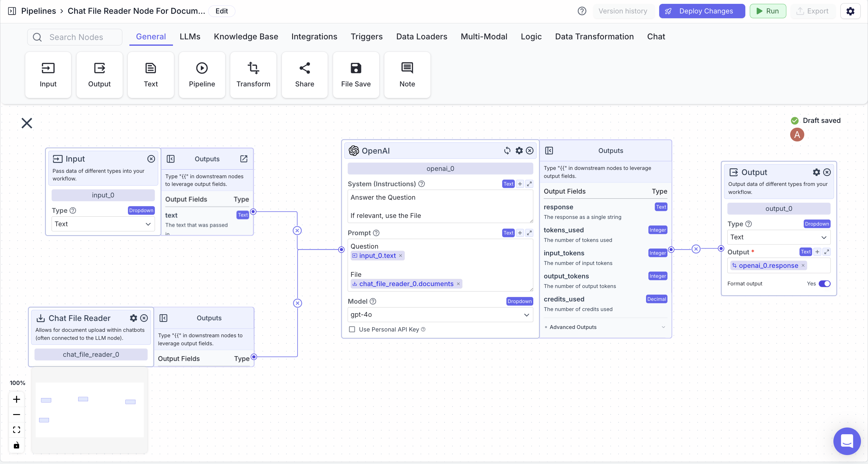Click the fit-to-view canvas icon
Image resolution: width=868 pixels, height=464 pixels.
point(17,430)
